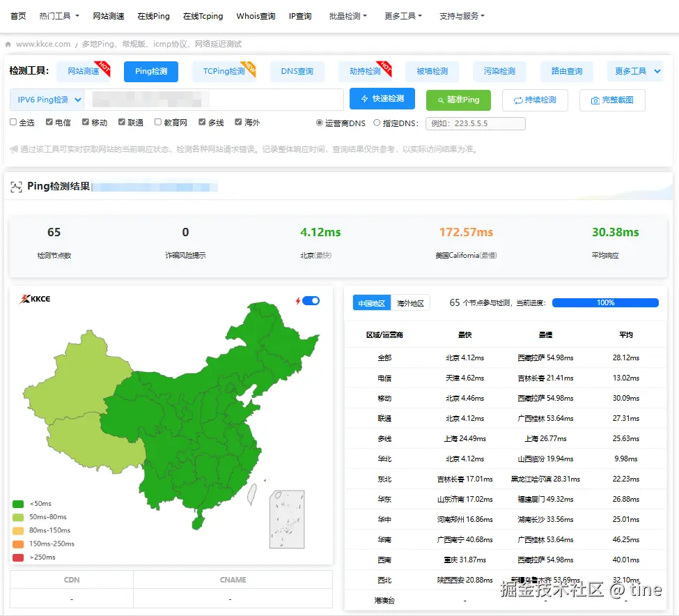Click the 100% progress bar

pyautogui.click(x=605, y=303)
